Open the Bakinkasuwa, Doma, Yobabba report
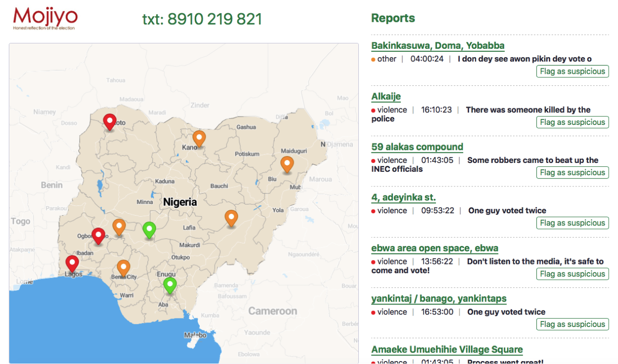The height and width of the screenshot is (364, 618). tap(438, 46)
